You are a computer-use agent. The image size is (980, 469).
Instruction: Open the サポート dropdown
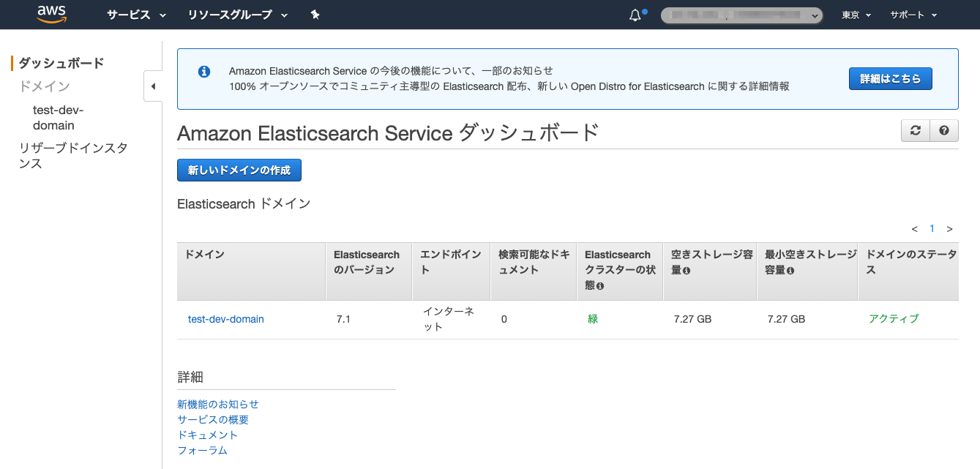(x=912, y=14)
